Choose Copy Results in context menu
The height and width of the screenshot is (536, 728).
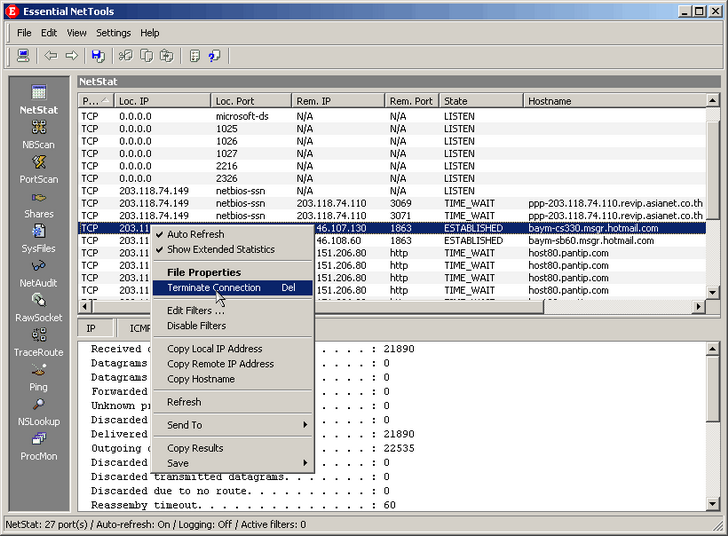pos(233,448)
